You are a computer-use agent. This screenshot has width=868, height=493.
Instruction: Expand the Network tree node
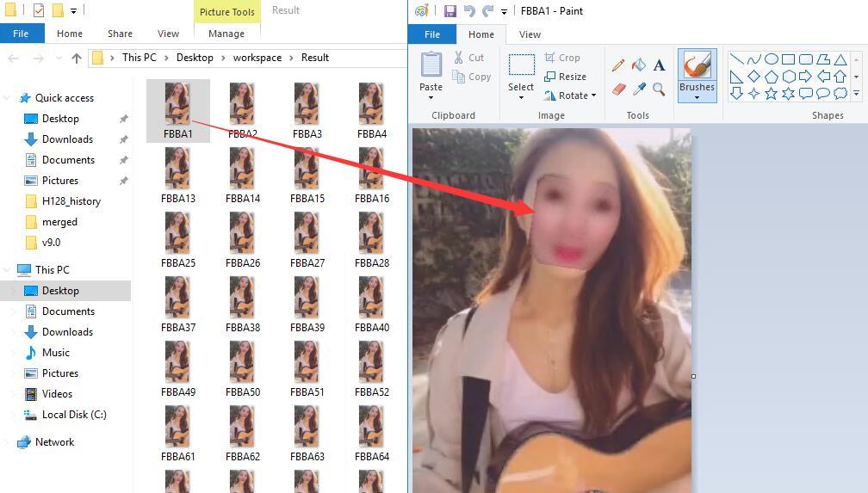(x=7, y=442)
